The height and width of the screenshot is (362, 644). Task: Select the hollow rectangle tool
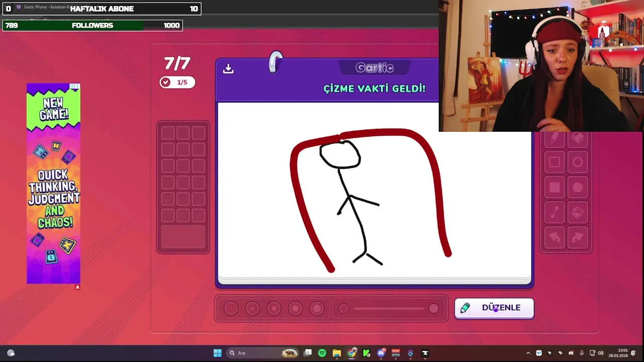click(554, 162)
